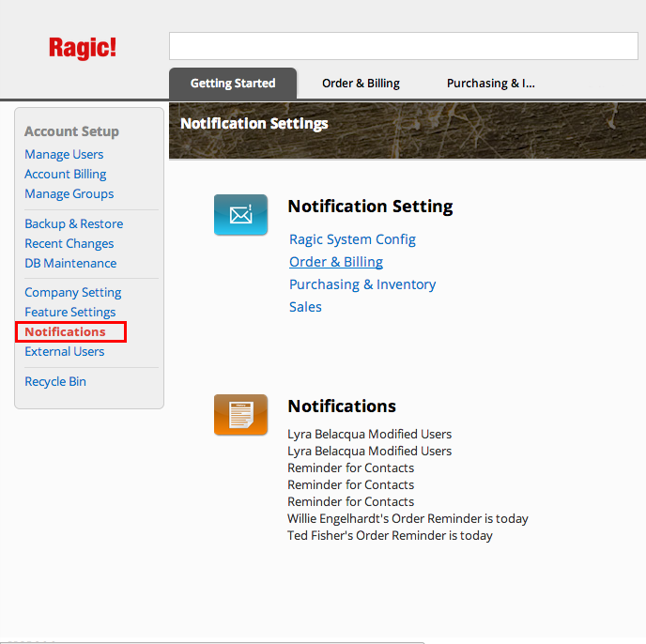
Task: View Recent Changes
Action: click(69, 243)
